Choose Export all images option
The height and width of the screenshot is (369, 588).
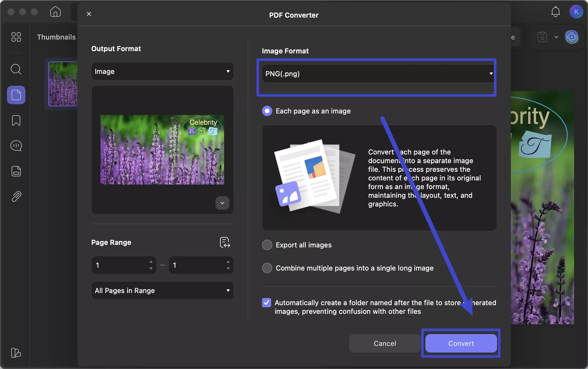pos(267,245)
